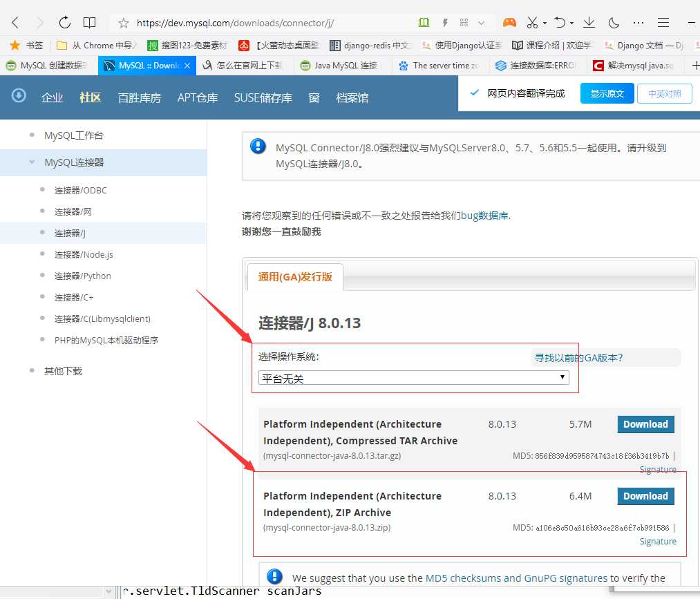Open a new tab with plus button

[x=694, y=66]
